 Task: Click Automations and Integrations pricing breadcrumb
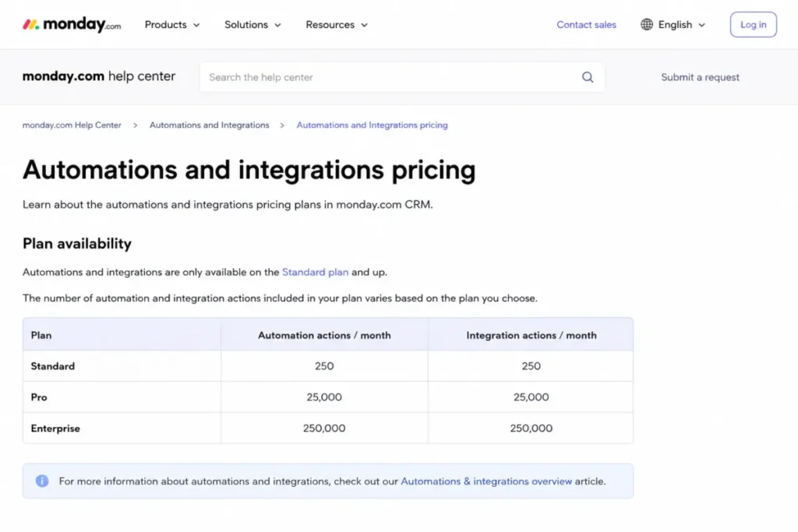[x=372, y=125]
